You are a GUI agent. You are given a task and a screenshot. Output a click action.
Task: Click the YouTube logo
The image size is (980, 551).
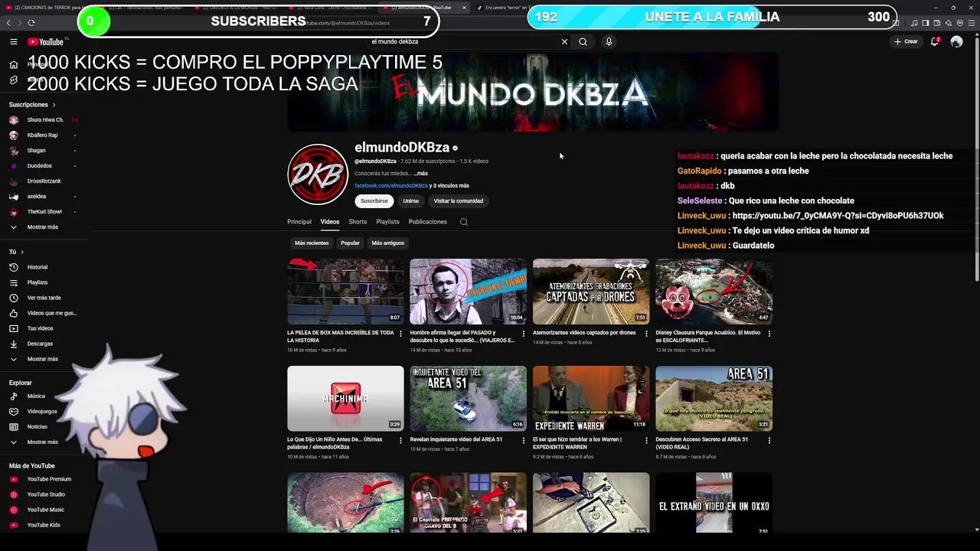point(46,42)
